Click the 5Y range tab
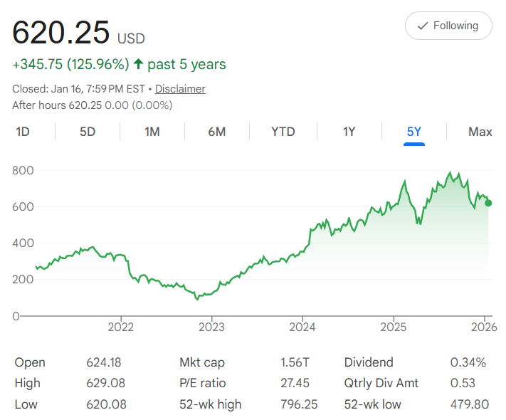The width and height of the screenshot is (506, 420). click(x=414, y=132)
